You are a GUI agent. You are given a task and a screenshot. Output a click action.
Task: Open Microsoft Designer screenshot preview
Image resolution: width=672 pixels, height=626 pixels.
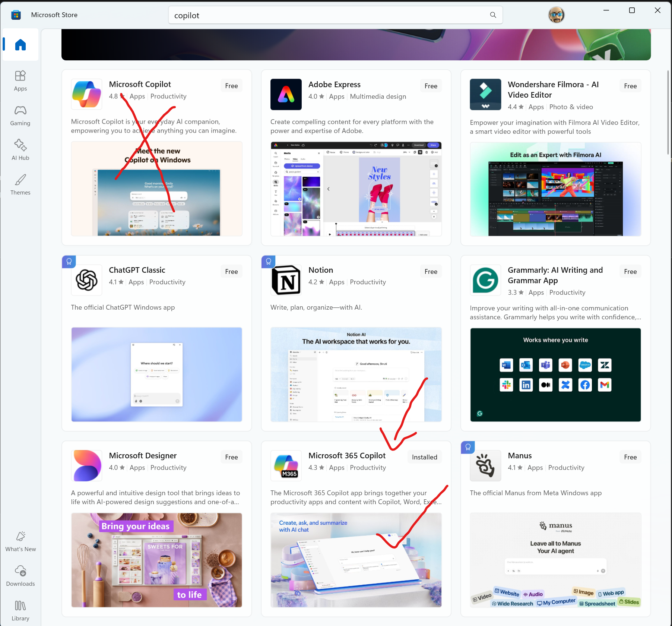pyautogui.click(x=157, y=560)
